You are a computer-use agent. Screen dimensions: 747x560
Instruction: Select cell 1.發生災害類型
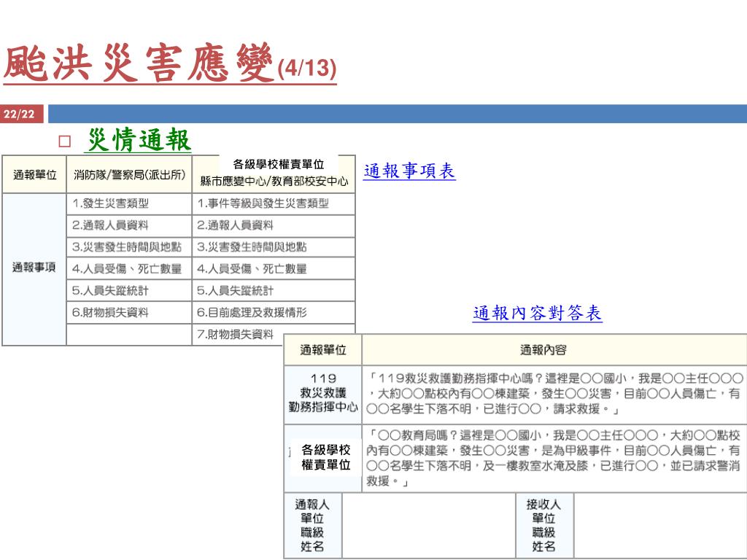coord(129,204)
